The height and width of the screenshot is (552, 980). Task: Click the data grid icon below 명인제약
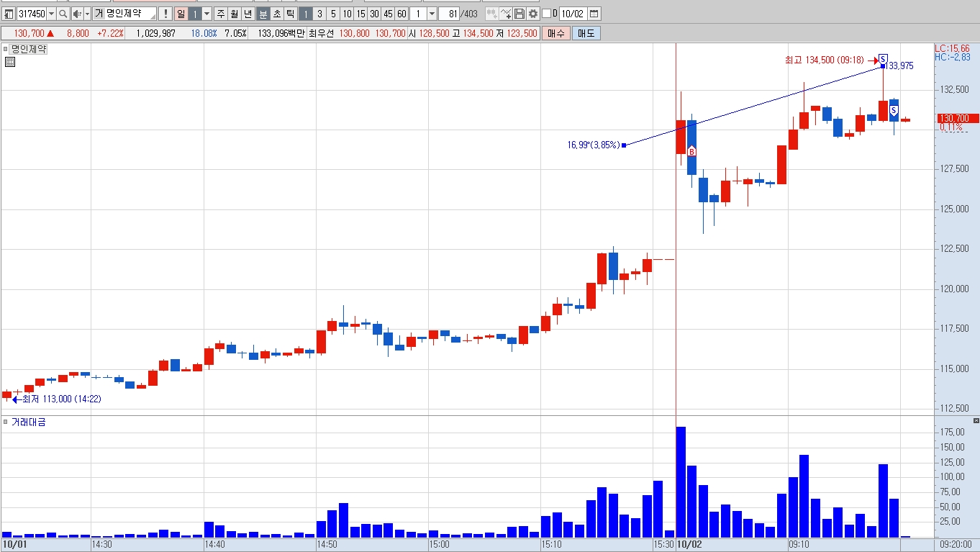[x=9, y=63]
